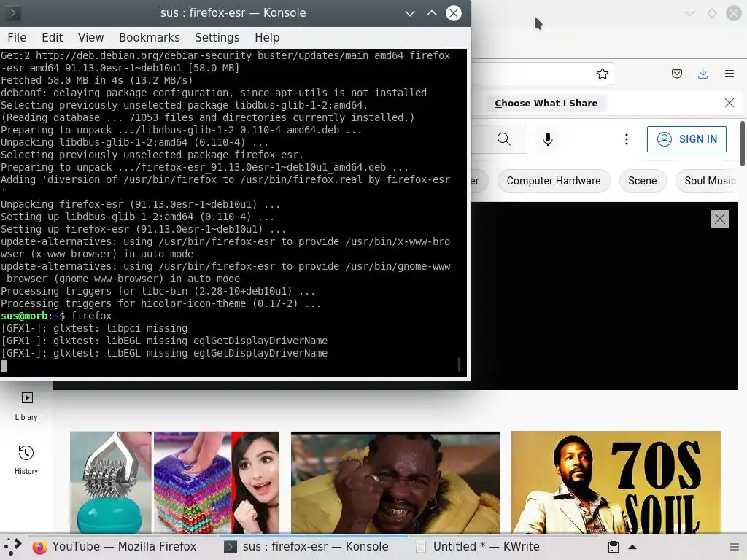Open Konsole's Help menu
The width and height of the screenshot is (747, 560).
click(x=267, y=38)
